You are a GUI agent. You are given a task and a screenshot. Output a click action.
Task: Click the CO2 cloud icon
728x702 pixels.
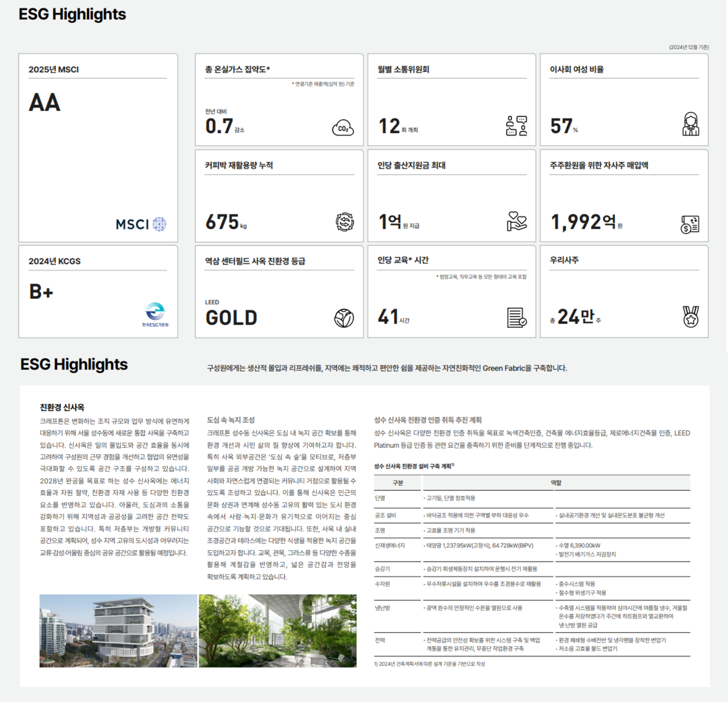[x=342, y=128]
